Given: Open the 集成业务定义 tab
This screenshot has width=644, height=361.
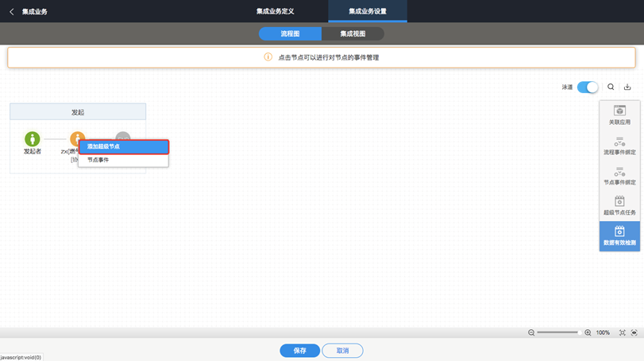Looking at the screenshot, I should [276, 11].
